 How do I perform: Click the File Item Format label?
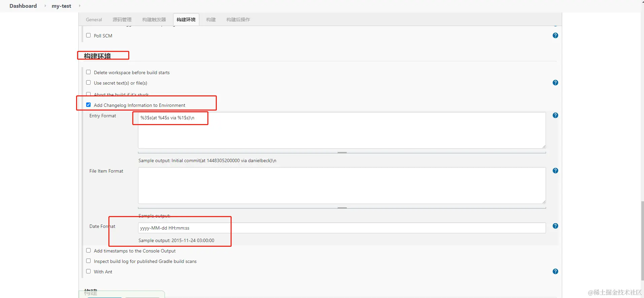click(106, 171)
